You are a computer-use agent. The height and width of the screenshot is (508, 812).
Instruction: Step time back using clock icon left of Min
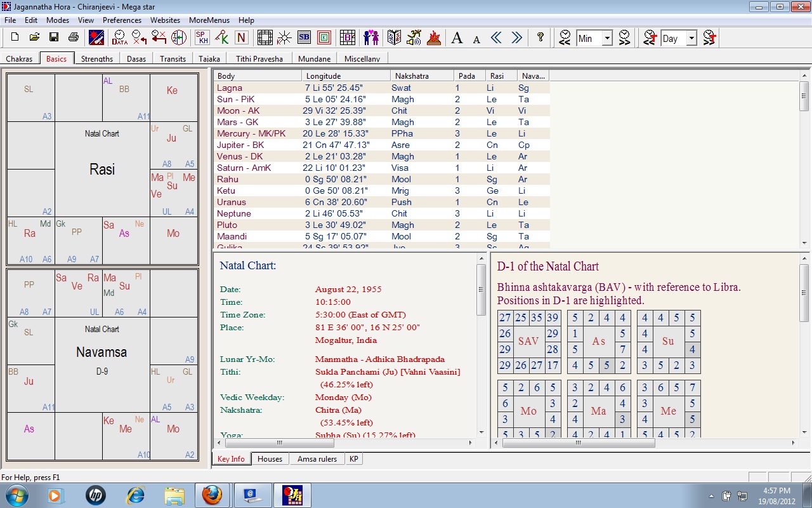tap(565, 37)
